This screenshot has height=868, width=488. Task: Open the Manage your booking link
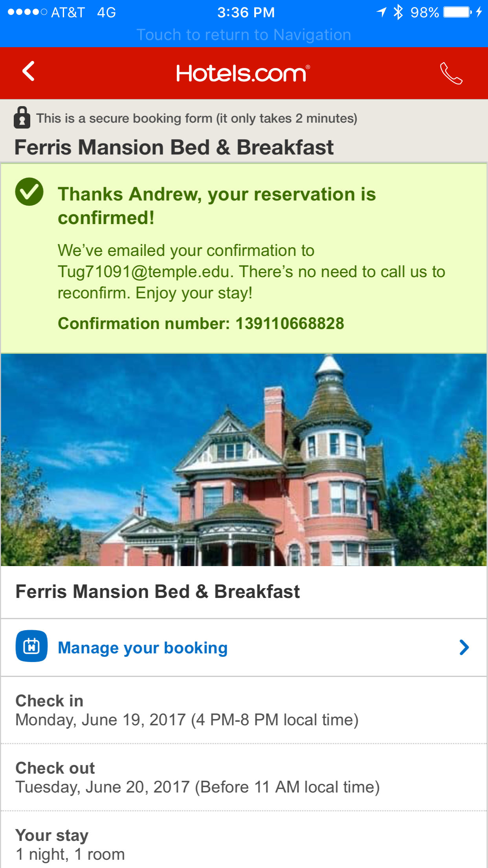point(143,648)
